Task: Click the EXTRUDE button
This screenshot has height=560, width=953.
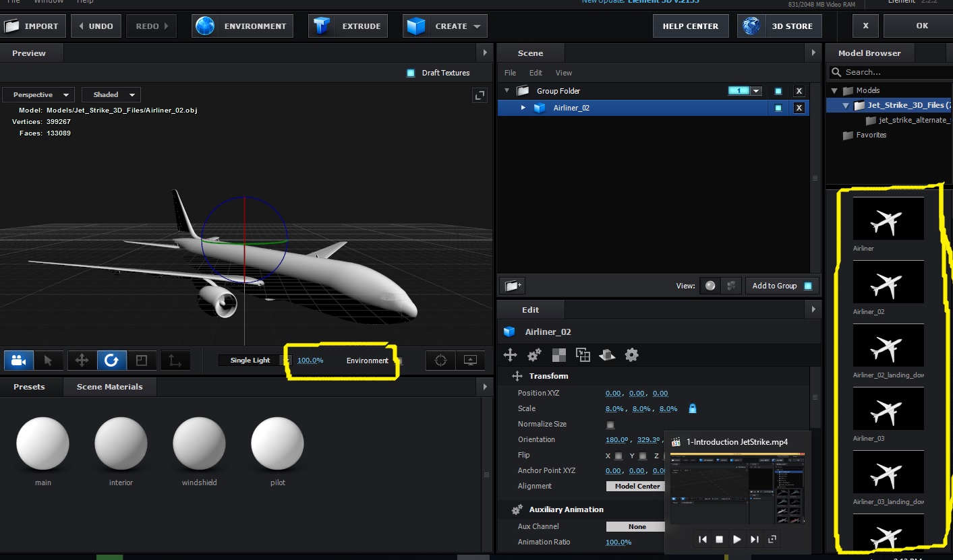Action: coord(348,26)
